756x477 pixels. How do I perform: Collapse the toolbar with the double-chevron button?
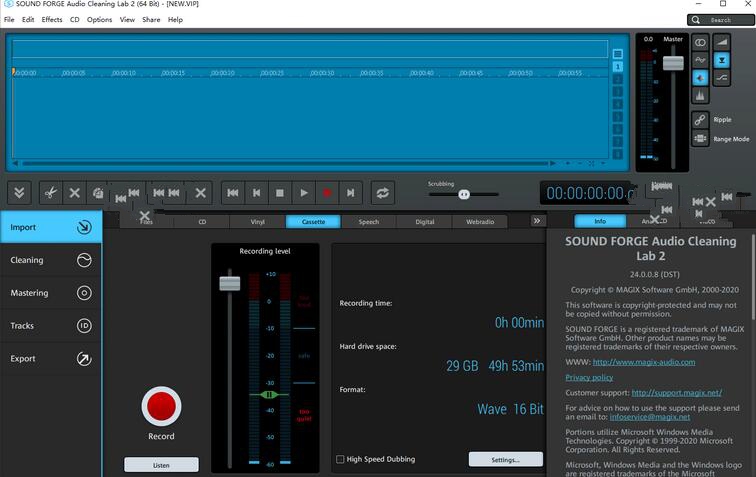19,193
